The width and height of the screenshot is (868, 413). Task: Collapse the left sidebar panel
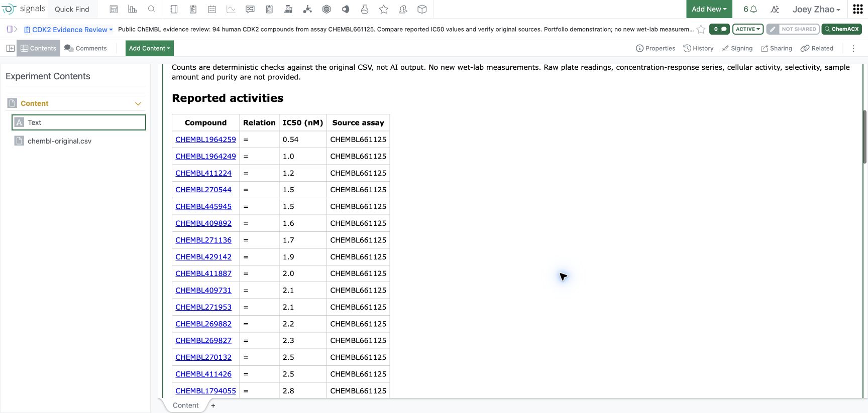10,48
